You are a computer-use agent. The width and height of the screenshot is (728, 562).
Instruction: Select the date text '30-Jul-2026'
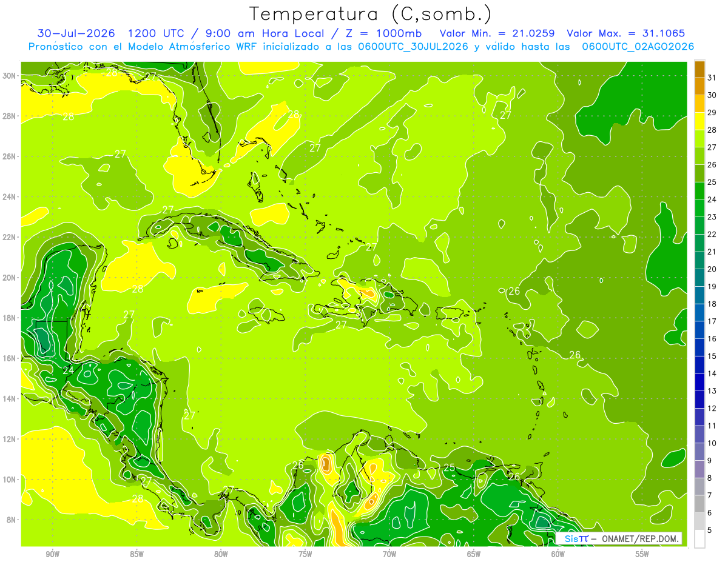pos(77,33)
